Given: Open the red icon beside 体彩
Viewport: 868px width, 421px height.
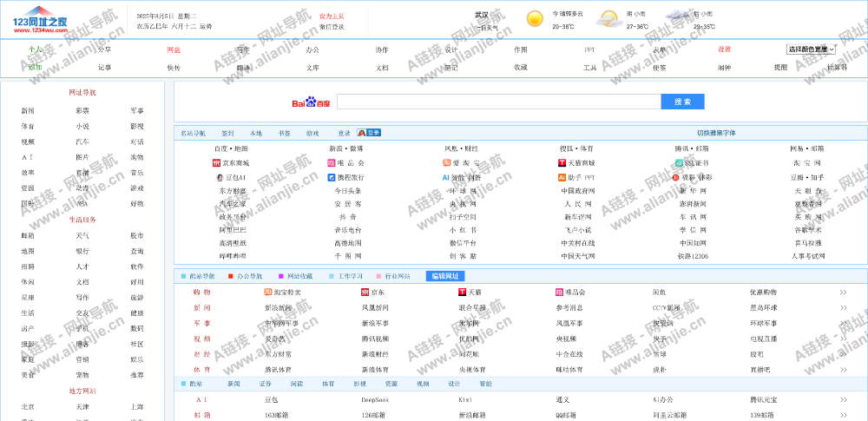Looking at the screenshot, I should 676,178.
